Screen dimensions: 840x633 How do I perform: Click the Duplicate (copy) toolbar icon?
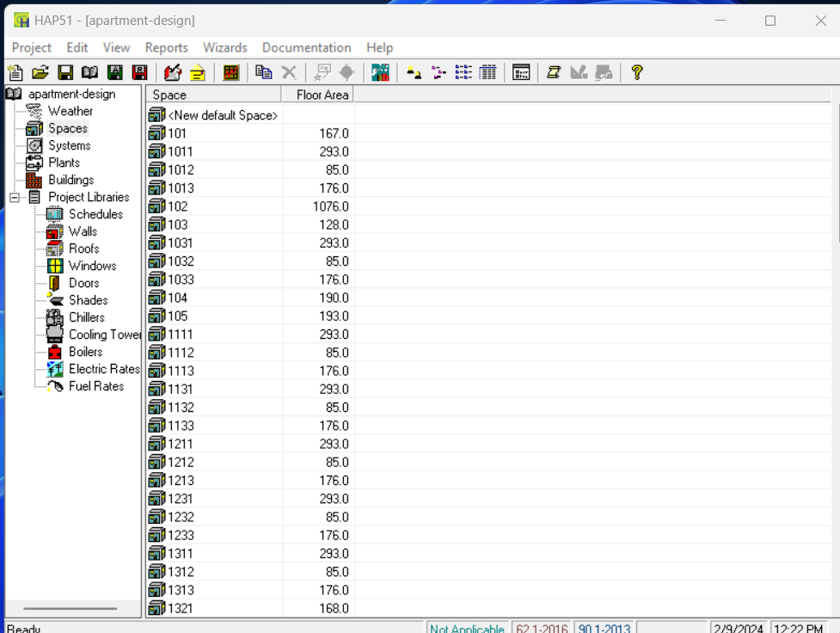click(264, 73)
